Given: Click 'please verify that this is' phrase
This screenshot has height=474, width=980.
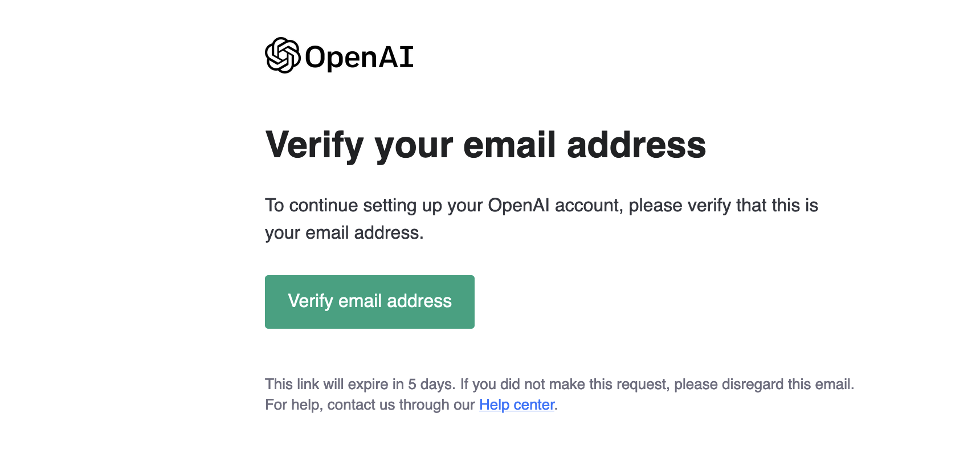Looking at the screenshot, I should pos(724,206).
